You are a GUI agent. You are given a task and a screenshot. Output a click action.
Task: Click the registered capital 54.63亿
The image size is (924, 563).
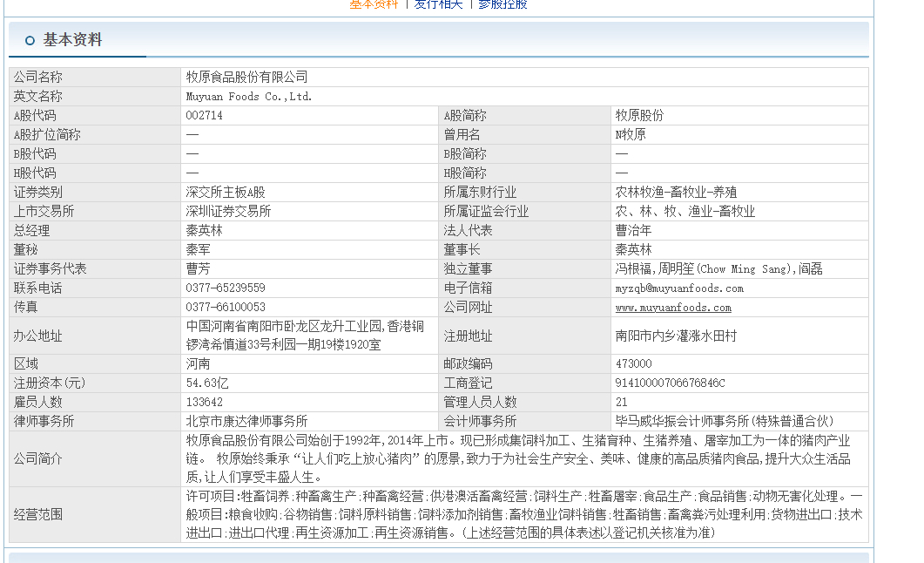(x=207, y=383)
